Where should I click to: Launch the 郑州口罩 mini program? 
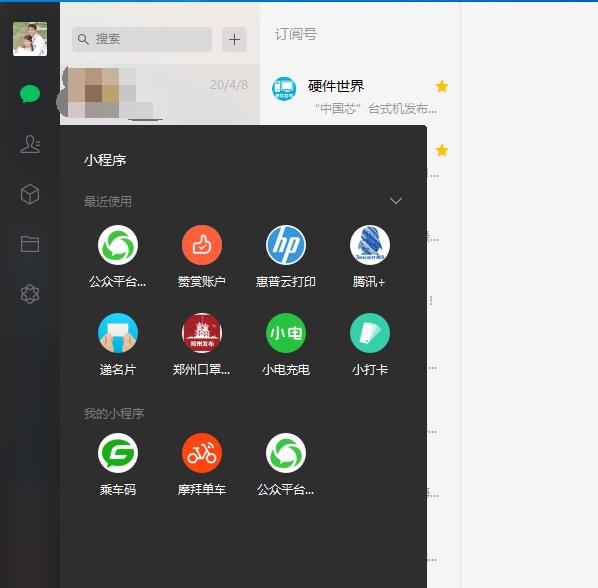(202, 345)
